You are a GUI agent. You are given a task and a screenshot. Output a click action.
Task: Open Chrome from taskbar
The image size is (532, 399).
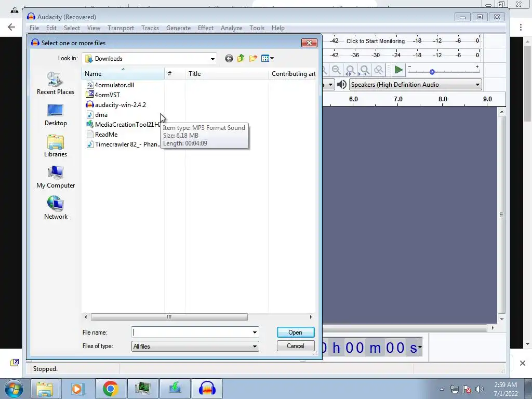click(110, 389)
